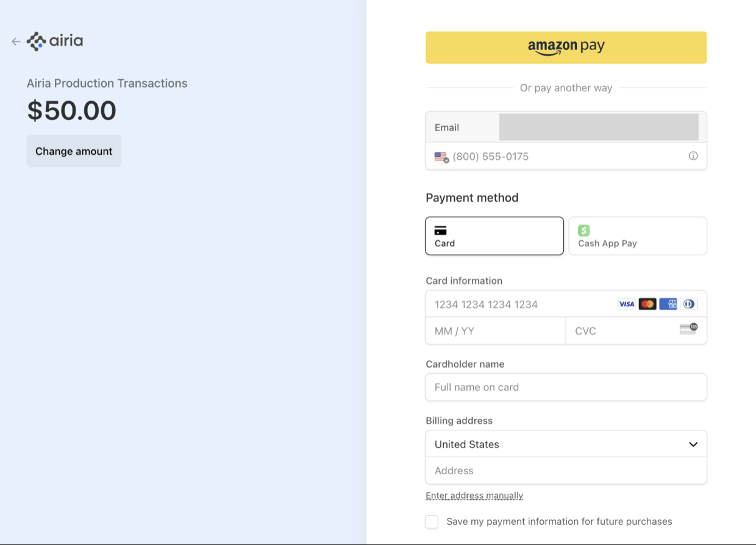
Task: Click the Amazon Pay button
Action: [x=566, y=48]
